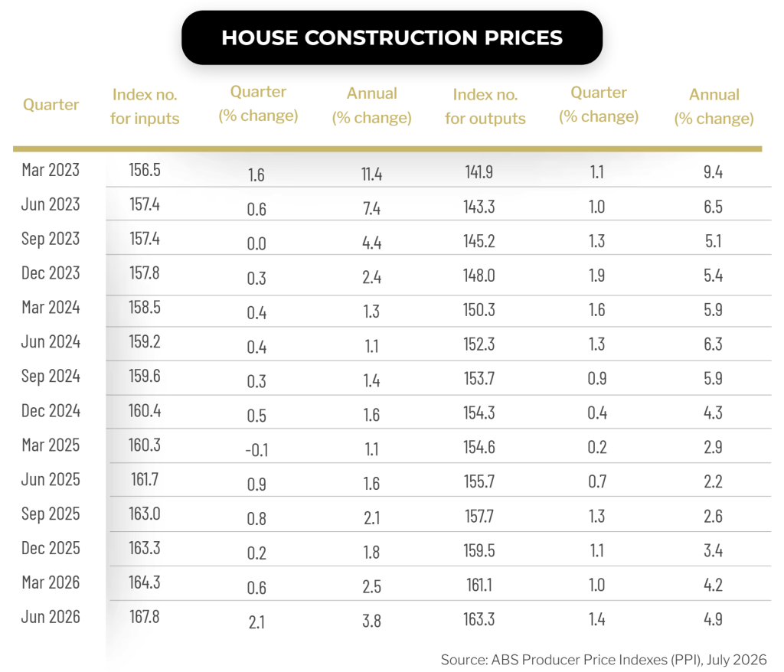
Task: Select the Dec 2024 row label
Action: pyautogui.click(x=51, y=411)
